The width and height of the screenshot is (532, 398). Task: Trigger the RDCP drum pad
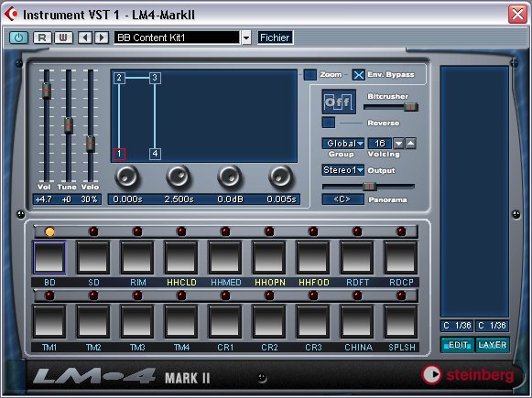[401, 257]
